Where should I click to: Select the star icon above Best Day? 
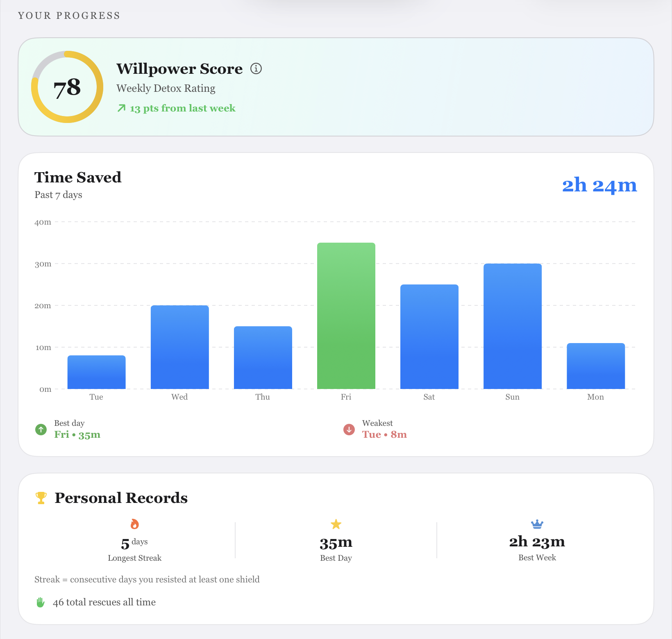(336, 524)
